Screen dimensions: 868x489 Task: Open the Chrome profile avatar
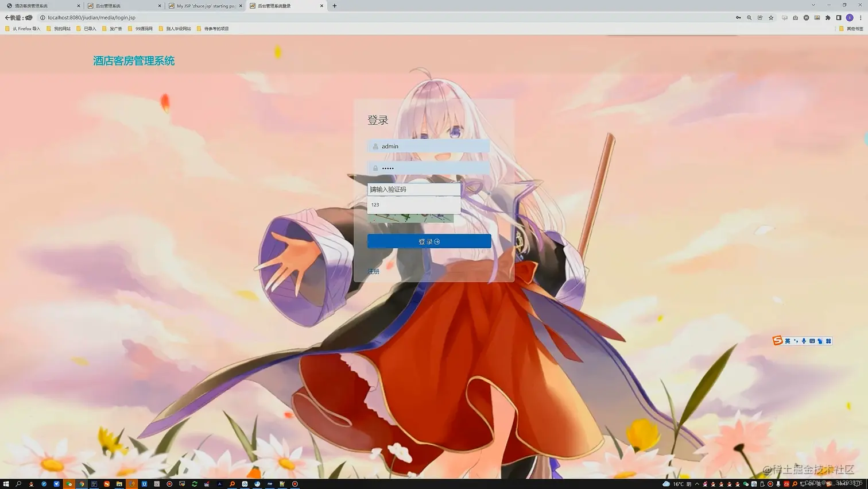[x=850, y=18]
